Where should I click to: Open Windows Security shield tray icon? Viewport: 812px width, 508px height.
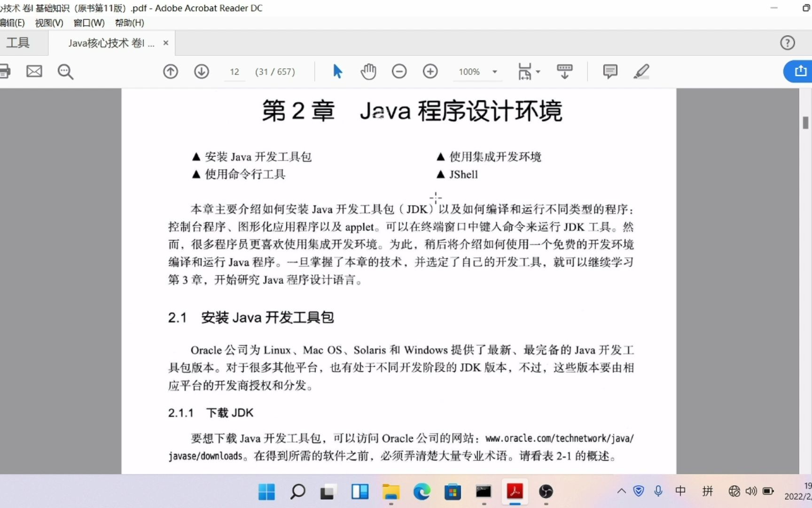point(639,491)
